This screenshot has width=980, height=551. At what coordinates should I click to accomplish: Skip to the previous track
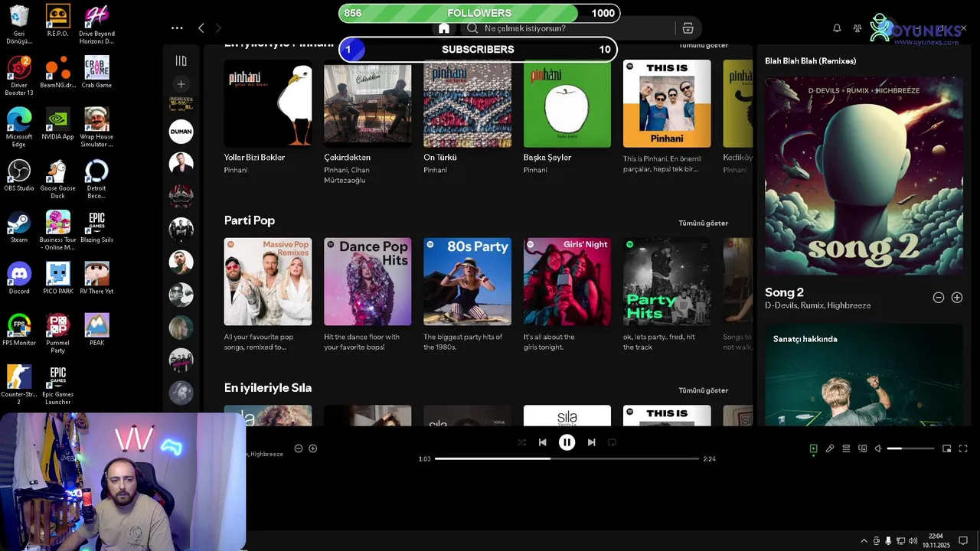tap(542, 442)
